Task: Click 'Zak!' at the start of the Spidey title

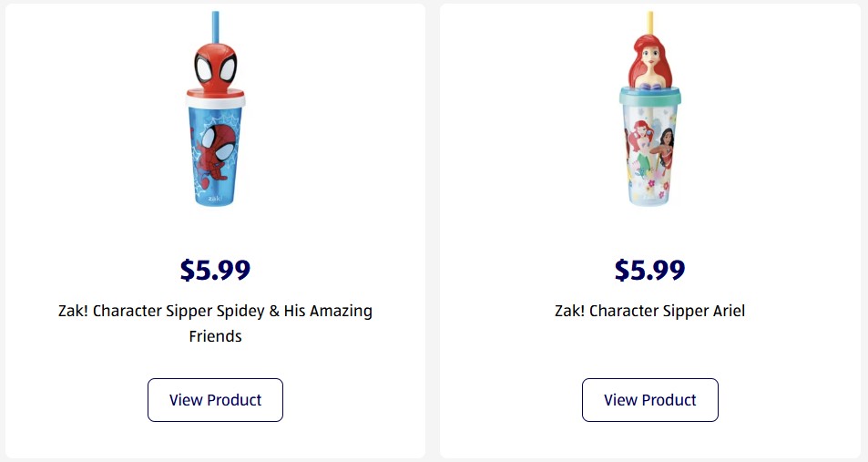Action: point(72,311)
